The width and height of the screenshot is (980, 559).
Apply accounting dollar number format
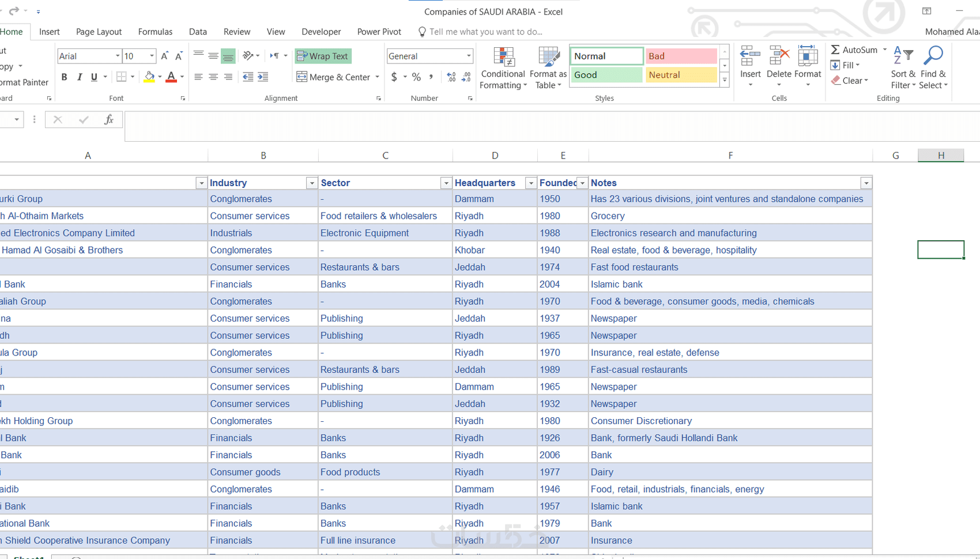(x=394, y=77)
